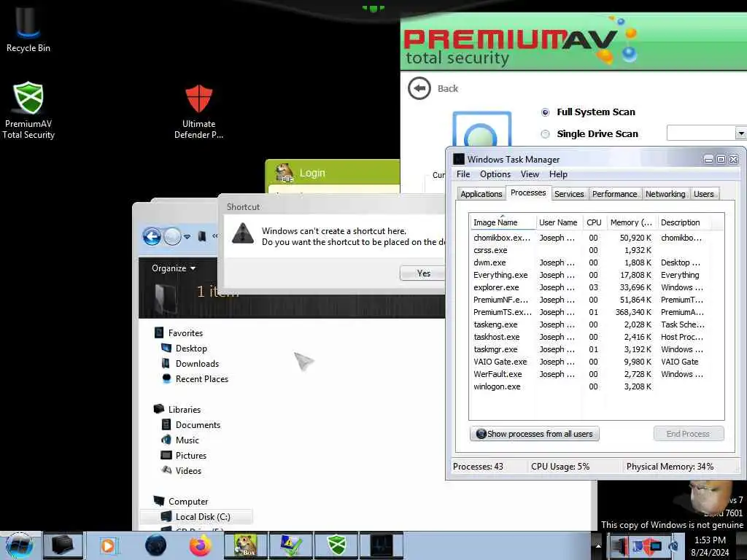Open the View menu in Task Manager
Screen dimensions: 747x560
530,174
